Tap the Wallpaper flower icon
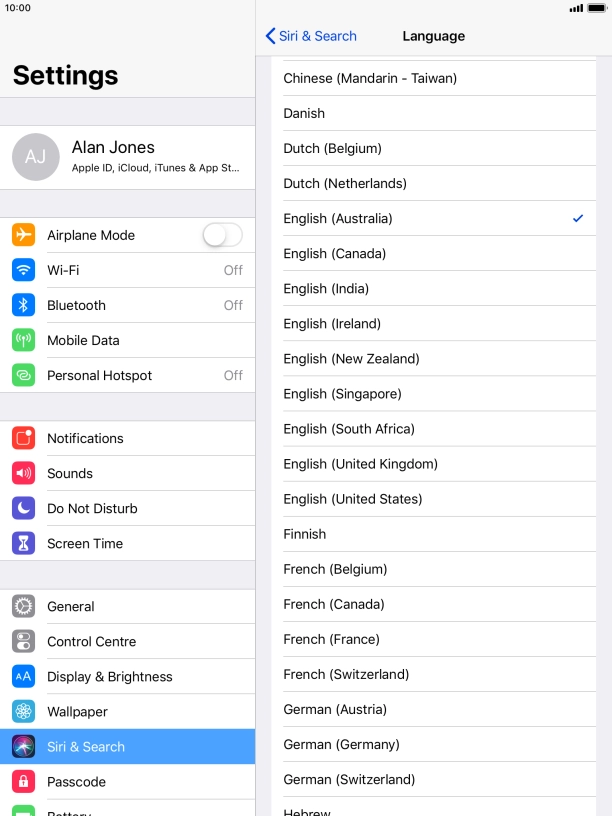Viewport: 612px width, 816px height. (23, 711)
